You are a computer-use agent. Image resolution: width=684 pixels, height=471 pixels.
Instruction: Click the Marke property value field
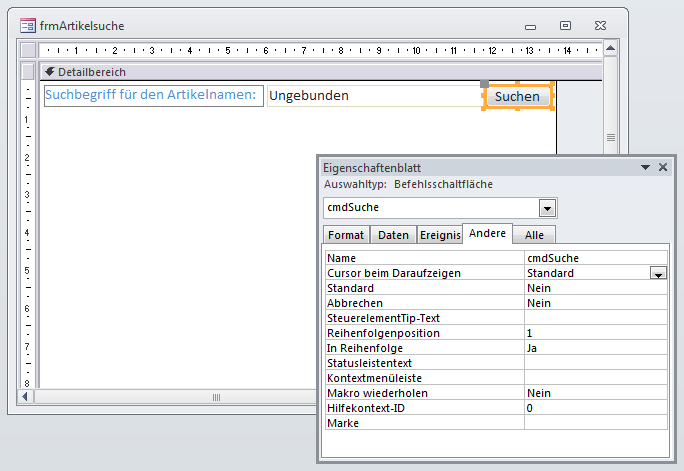[x=596, y=423]
